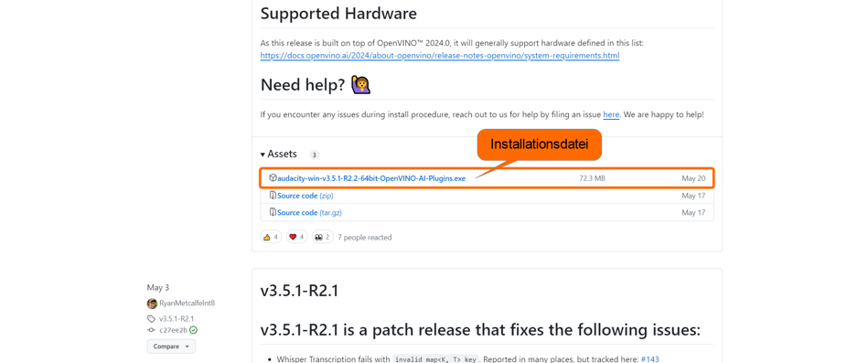Open commit c27ee2b link
This screenshot has width=868, height=363.
point(174,330)
